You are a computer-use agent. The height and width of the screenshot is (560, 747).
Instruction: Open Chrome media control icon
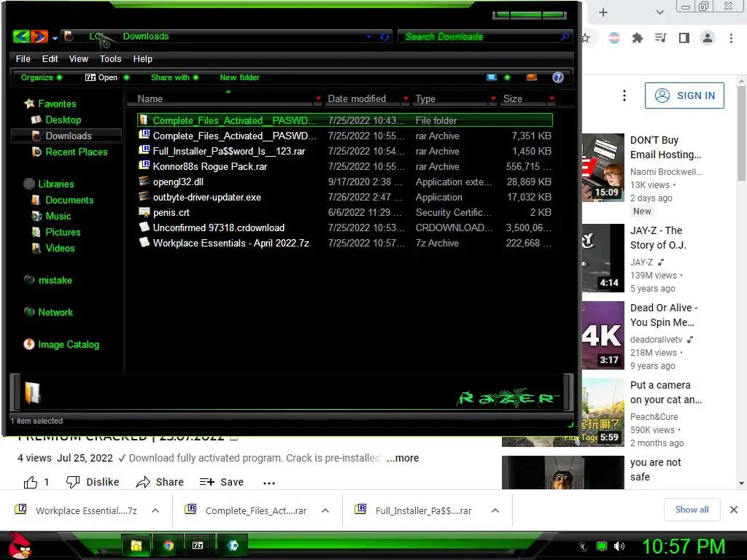[661, 38]
